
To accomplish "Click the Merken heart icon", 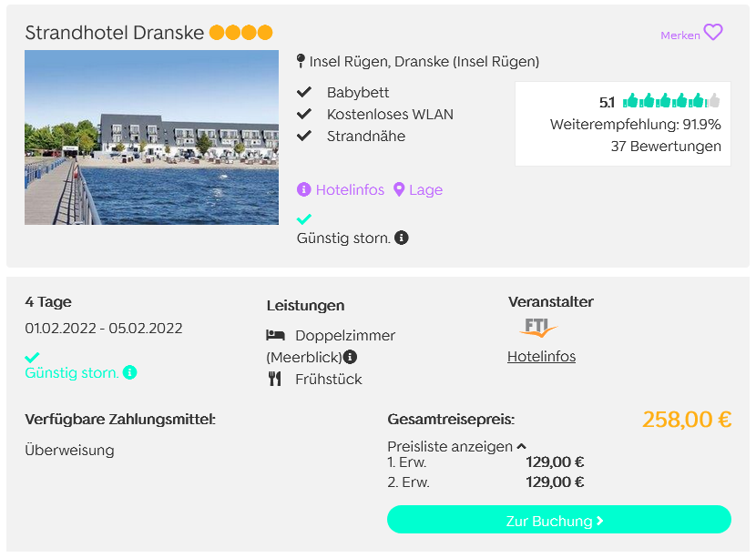I will click(712, 33).
